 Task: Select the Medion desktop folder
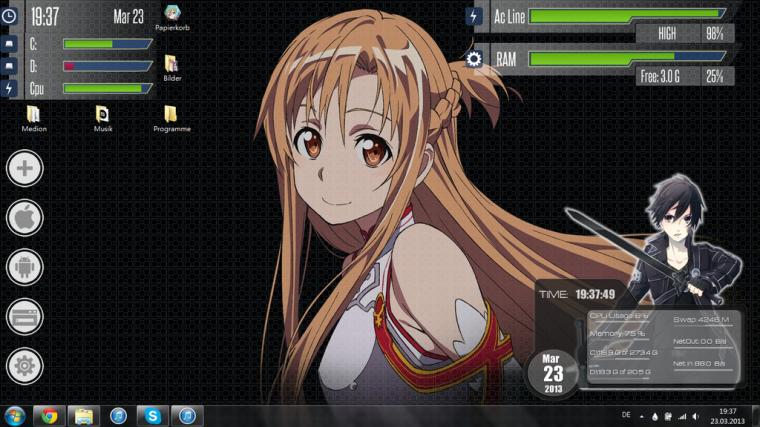[x=34, y=119]
